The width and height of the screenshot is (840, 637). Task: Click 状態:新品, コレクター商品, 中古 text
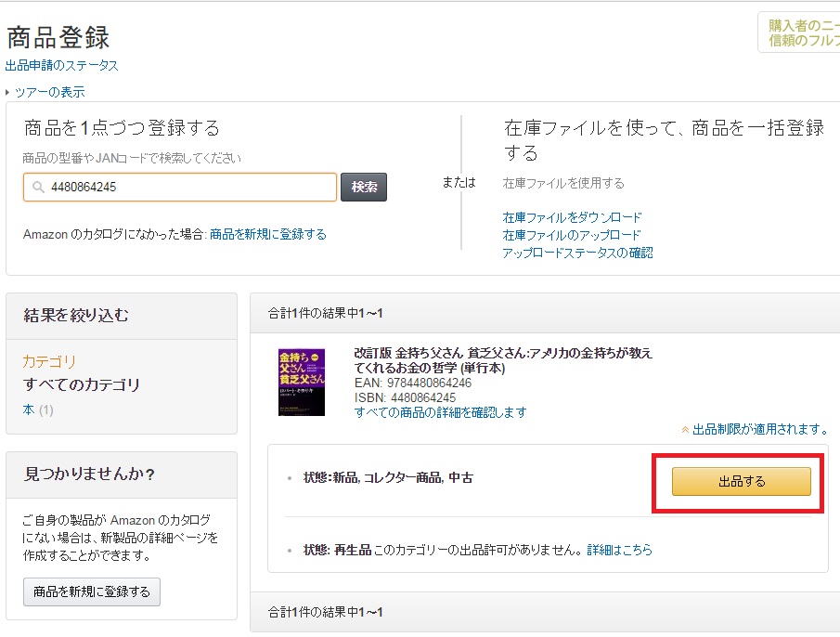pyautogui.click(x=388, y=478)
